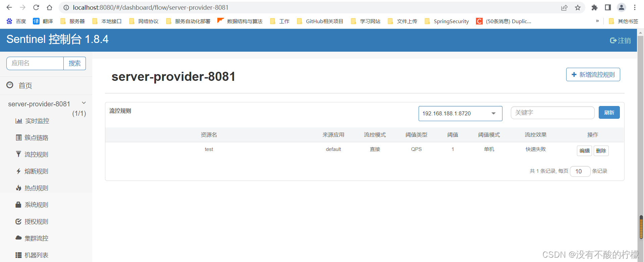Open the CSDN (50条消息) bookmark
The width and height of the screenshot is (644, 262).
tap(503, 21)
